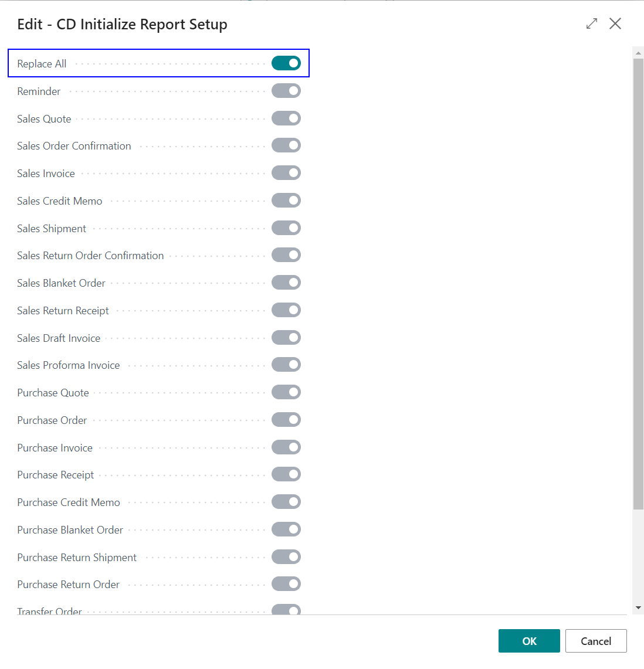Toggle the Replace All switch

click(286, 63)
